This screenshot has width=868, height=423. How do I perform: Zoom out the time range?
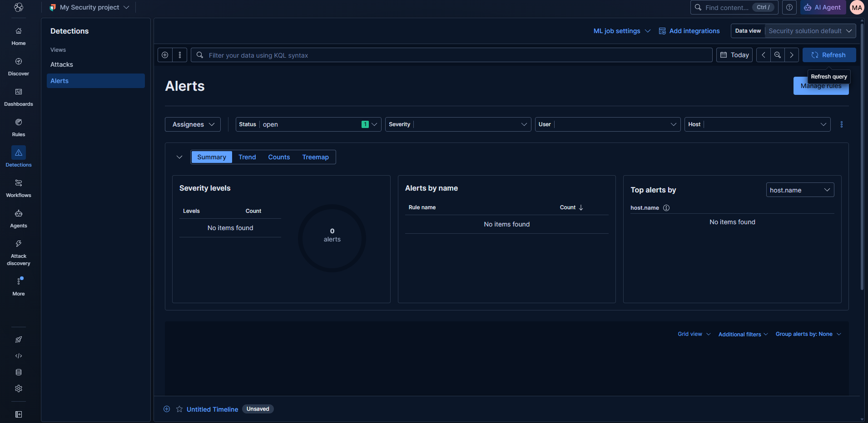(778, 55)
